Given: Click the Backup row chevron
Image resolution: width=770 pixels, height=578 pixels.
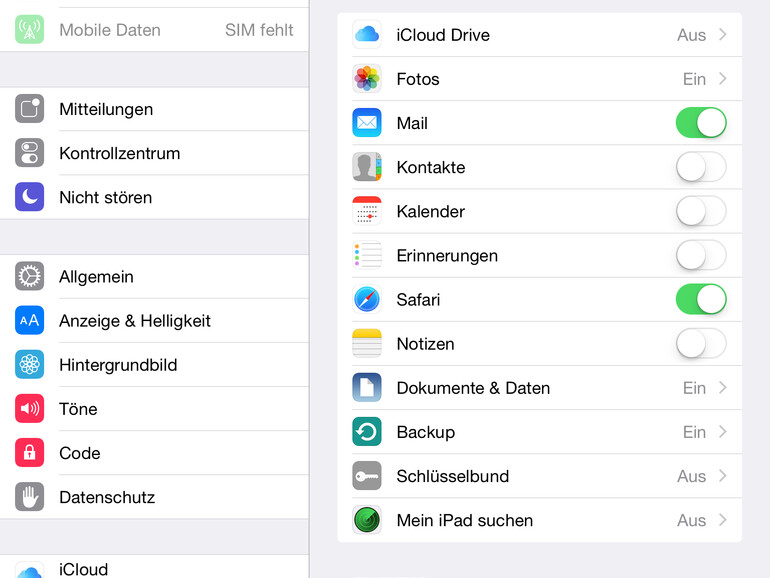Looking at the screenshot, I should [722, 432].
